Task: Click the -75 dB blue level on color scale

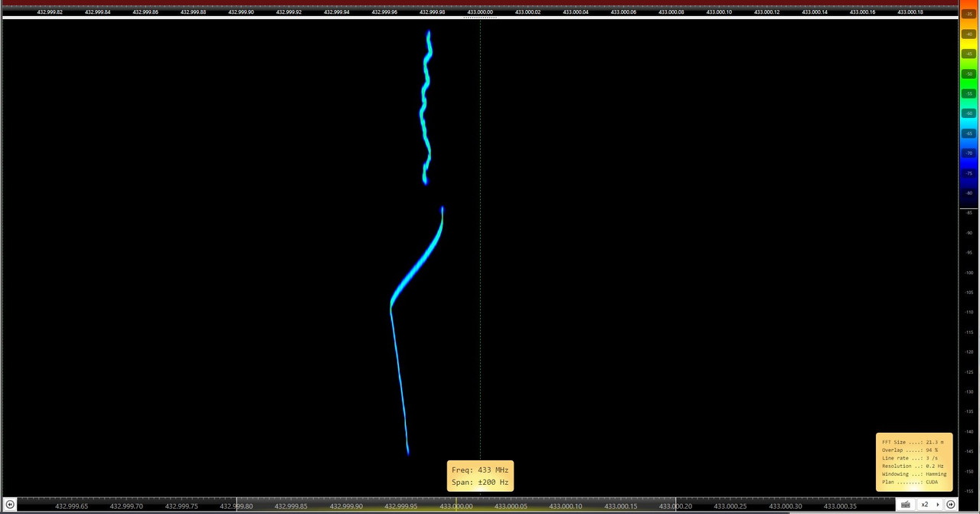Action: click(x=969, y=173)
